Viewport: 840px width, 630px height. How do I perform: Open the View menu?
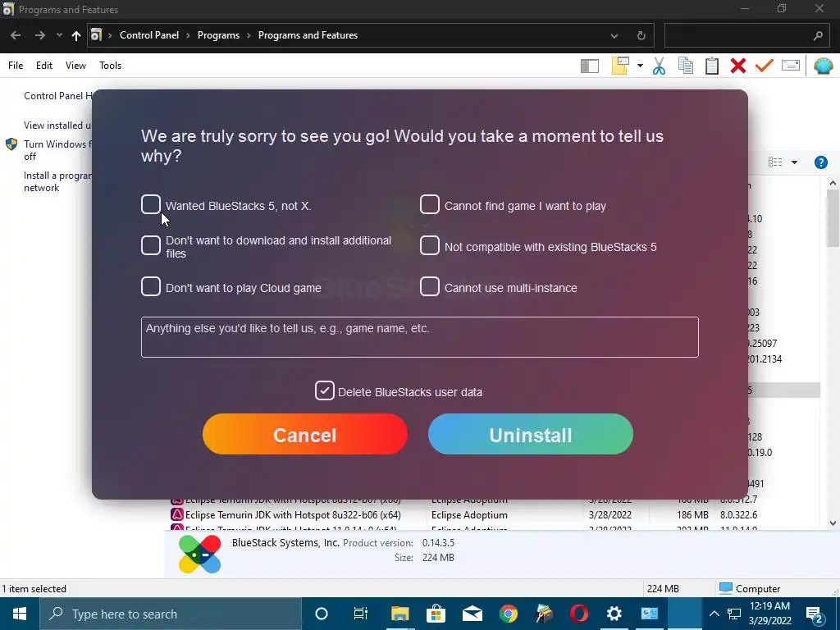75,66
